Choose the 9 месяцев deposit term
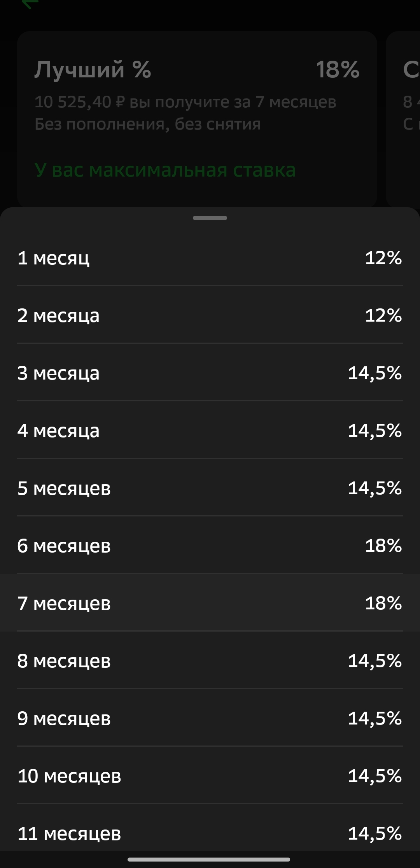Screen dimensions: 420x868 coord(210,718)
